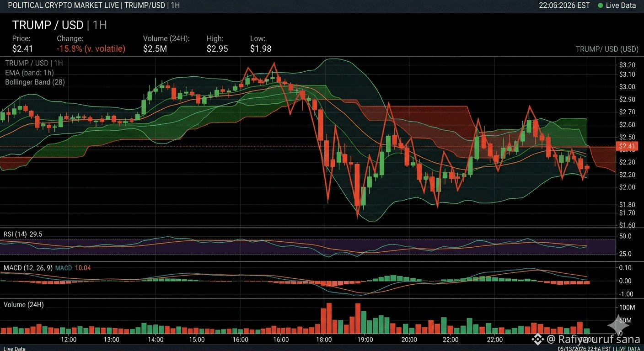Click the "$1.60" price axis label
This screenshot has height=351, width=644.
pos(628,225)
